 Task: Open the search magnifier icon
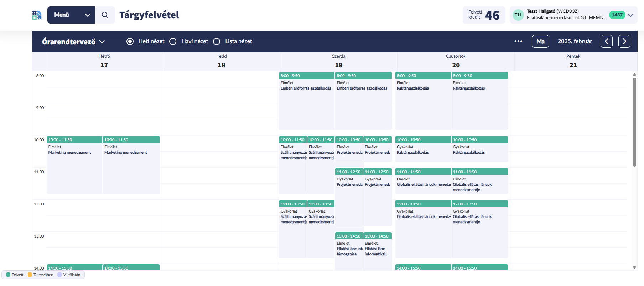(105, 15)
